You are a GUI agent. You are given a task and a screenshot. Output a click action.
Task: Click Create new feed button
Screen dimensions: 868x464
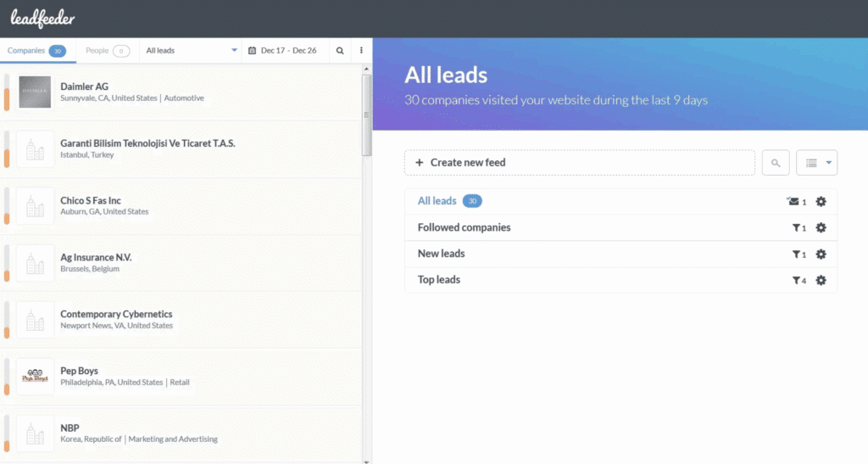tap(579, 163)
